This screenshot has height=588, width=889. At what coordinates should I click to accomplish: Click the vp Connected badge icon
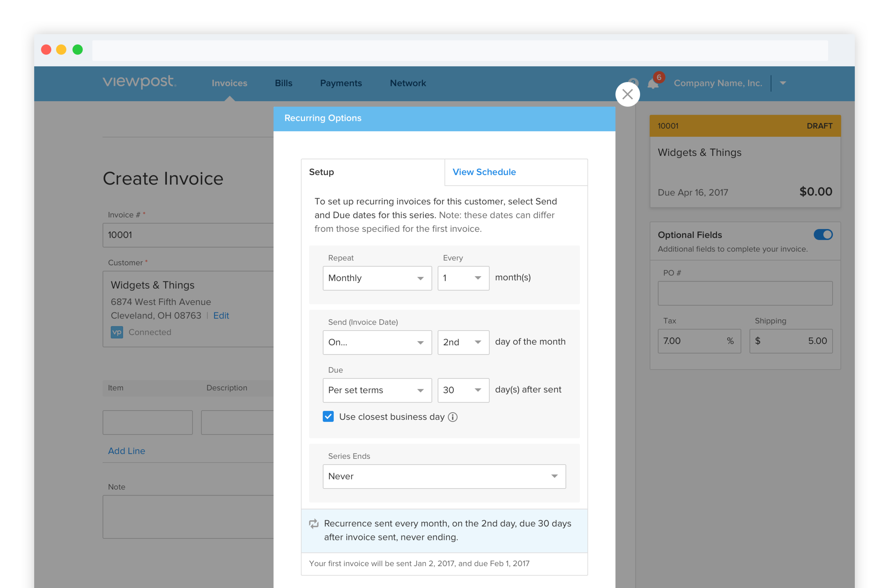point(117,332)
